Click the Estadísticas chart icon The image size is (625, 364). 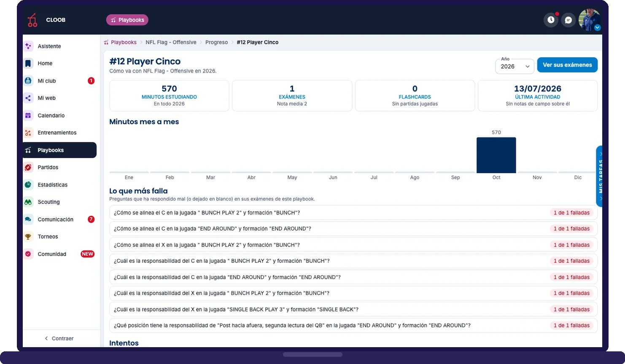coord(28,185)
